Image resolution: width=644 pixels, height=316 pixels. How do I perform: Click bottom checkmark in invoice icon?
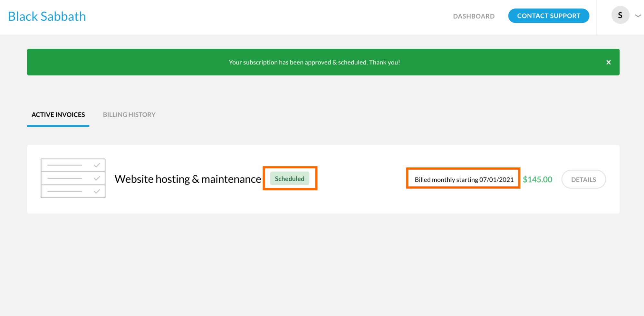click(x=97, y=192)
